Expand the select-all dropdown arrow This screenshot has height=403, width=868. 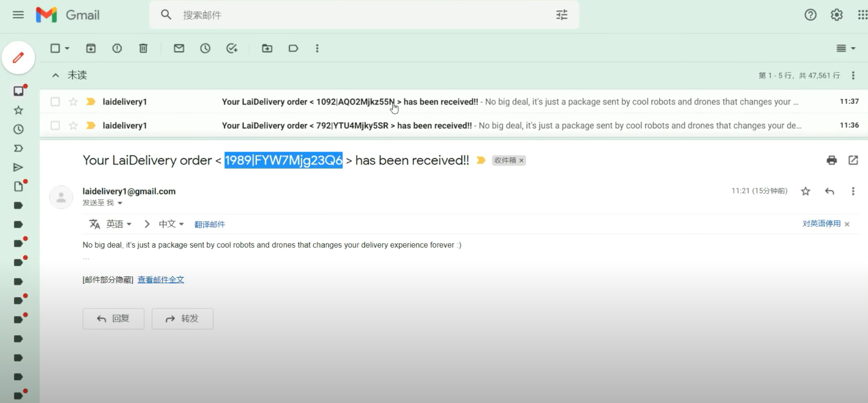point(67,48)
